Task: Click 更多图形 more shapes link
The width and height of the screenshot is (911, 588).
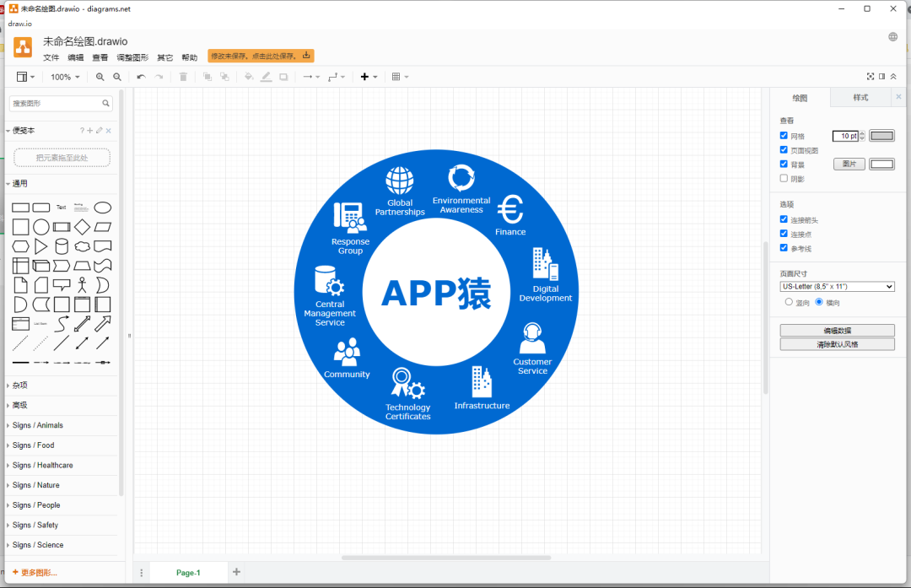Action: (x=35, y=572)
